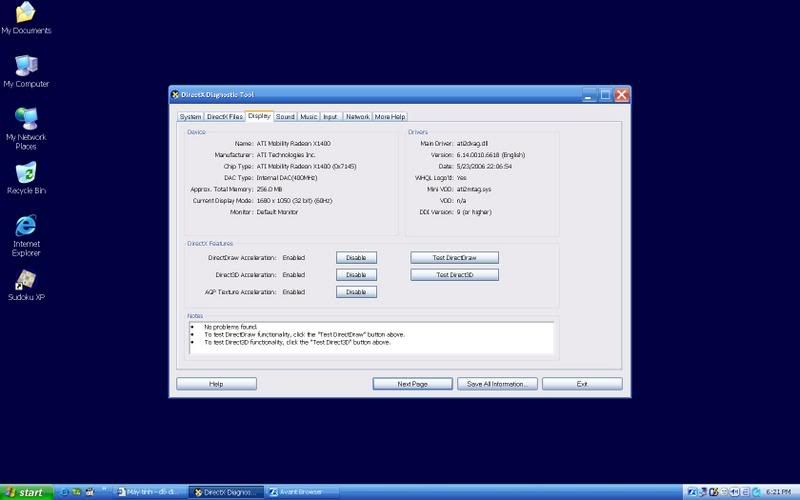Open the More Help tab

point(390,117)
